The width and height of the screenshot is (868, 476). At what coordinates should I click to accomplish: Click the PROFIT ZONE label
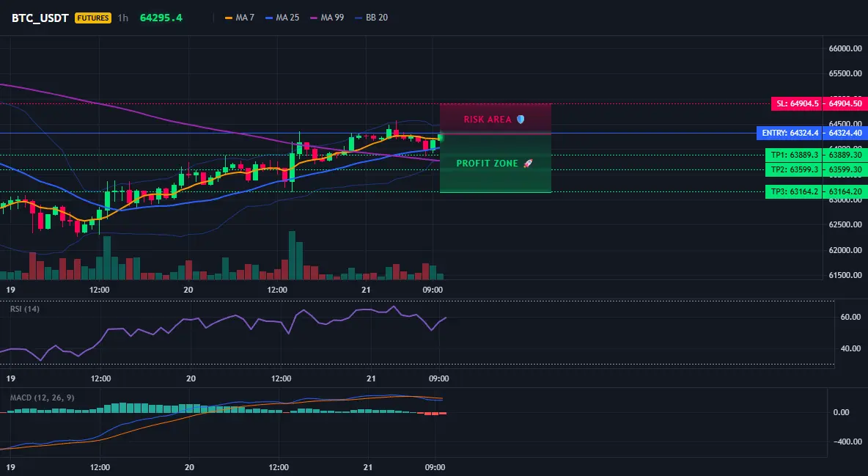487,164
